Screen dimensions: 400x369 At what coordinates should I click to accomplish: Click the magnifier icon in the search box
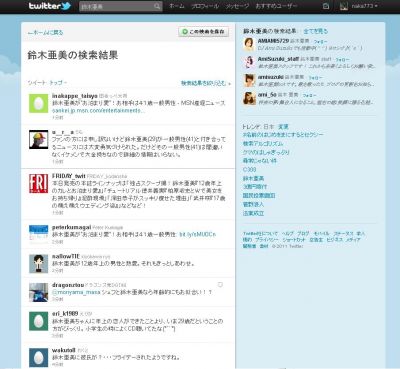tap(157, 6)
